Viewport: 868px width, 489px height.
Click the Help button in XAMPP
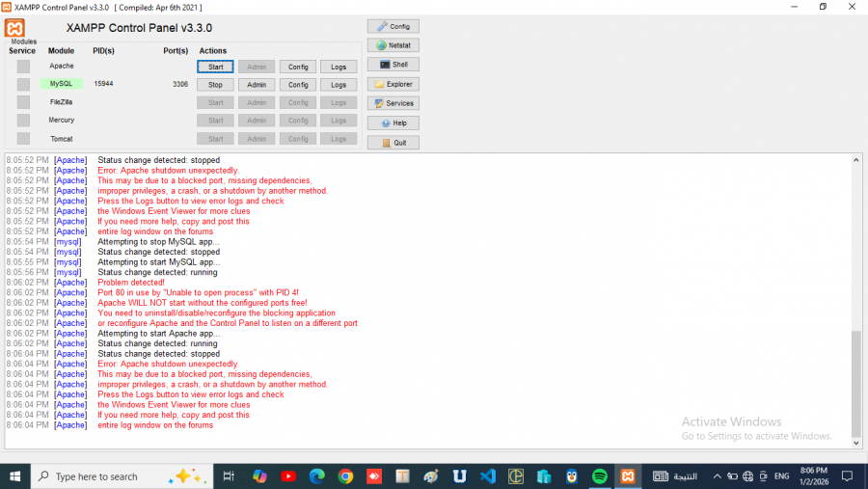(x=393, y=123)
